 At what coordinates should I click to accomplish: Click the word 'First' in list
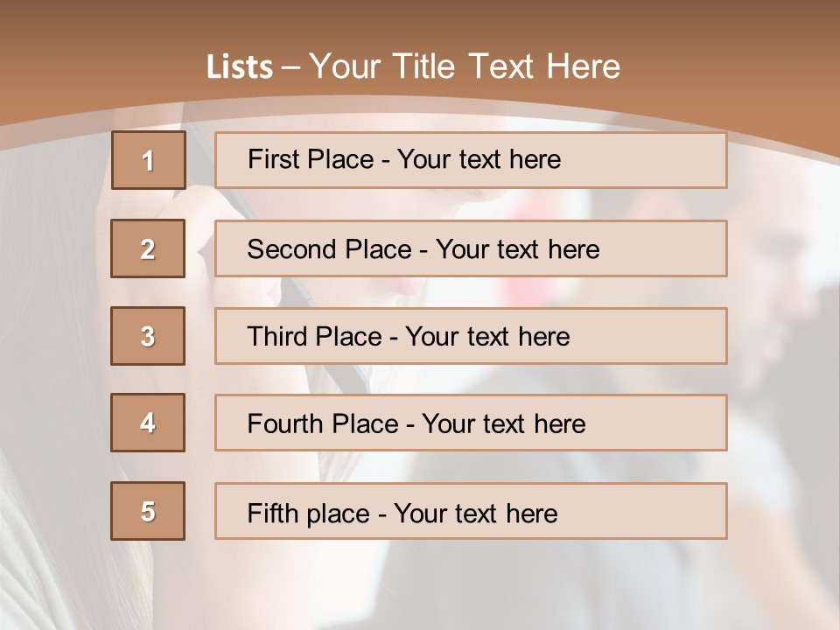(x=272, y=159)
